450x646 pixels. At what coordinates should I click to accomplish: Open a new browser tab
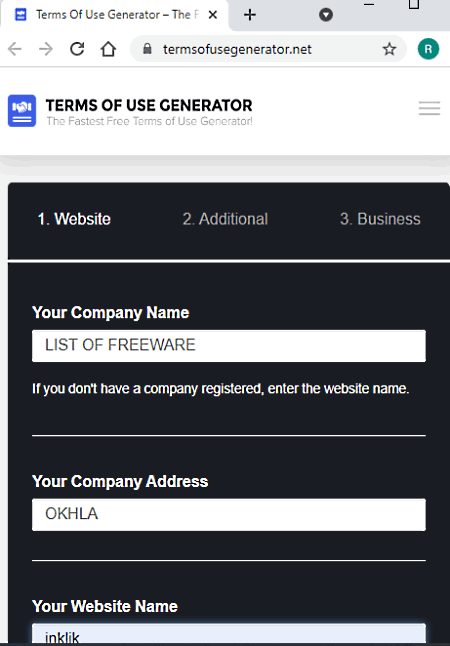coord(250,15)
